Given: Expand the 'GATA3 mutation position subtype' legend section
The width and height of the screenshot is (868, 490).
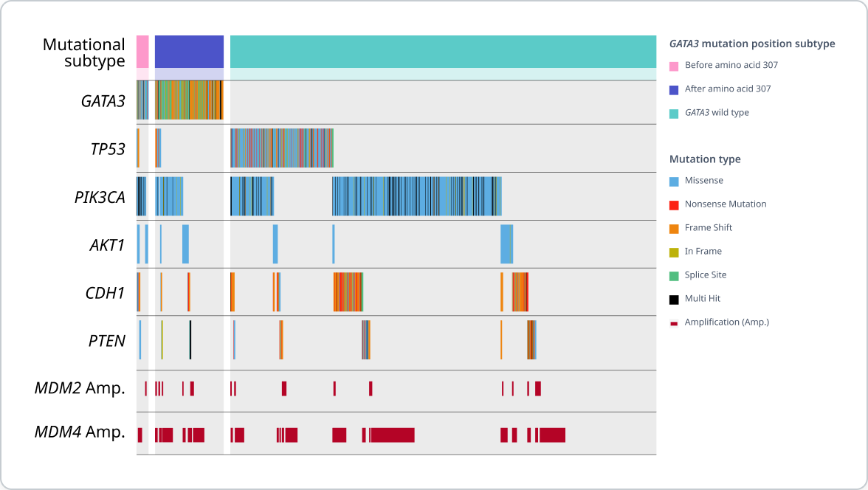Looking at the screenshot, I should pyautogui.click(x=751, y=44).
